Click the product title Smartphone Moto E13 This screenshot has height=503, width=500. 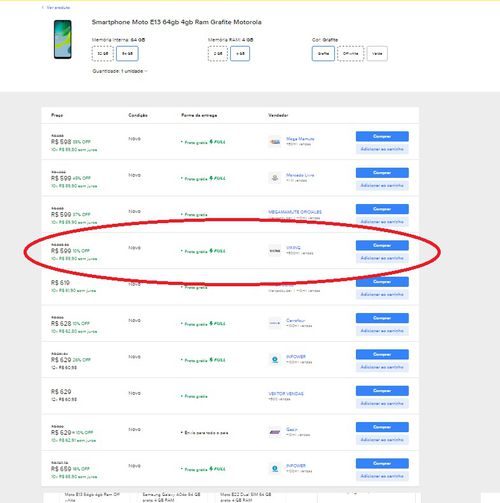click(x=176, y=22)
